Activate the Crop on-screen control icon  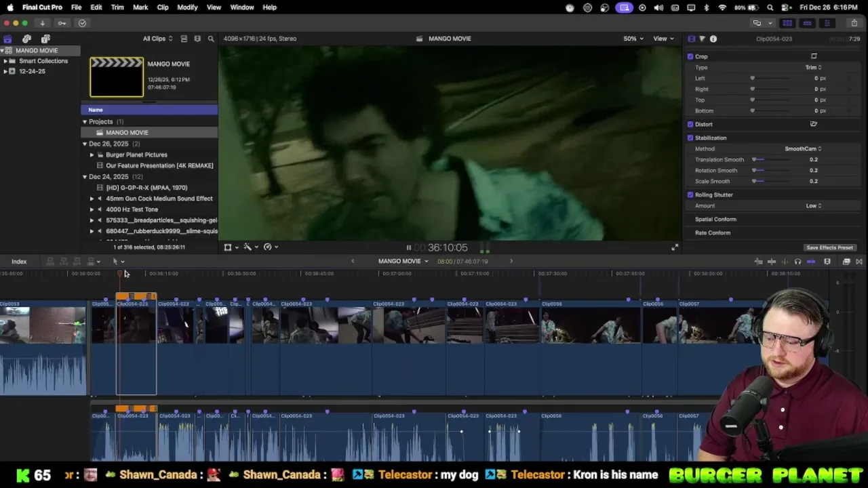click(x=814, y=56)
